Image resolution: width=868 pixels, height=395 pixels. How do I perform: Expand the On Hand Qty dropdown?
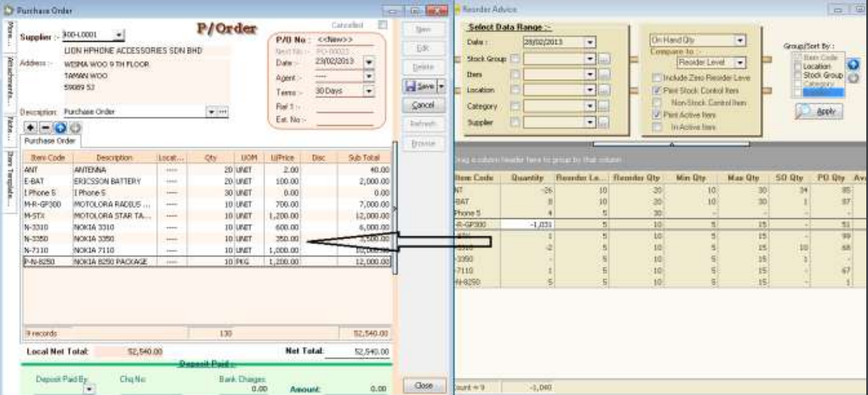point(740,40)
